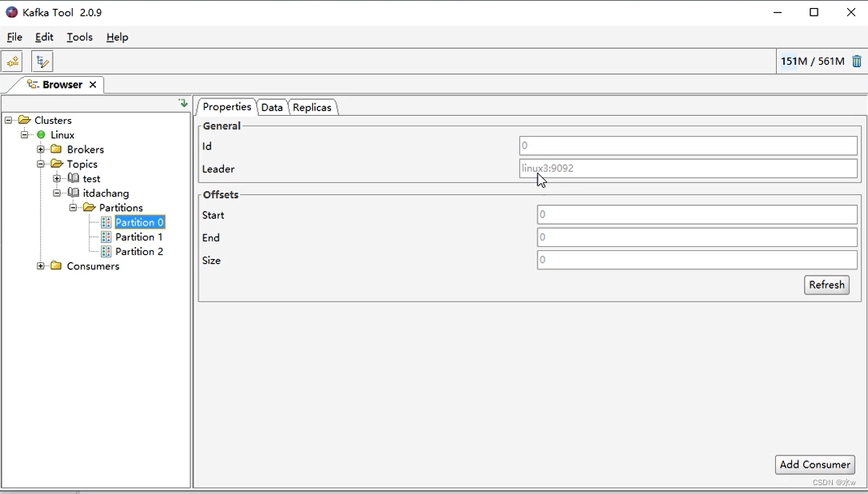The image size is (868, 494).
Task: Select the Topics label in the tree
Action: [82, 165]
